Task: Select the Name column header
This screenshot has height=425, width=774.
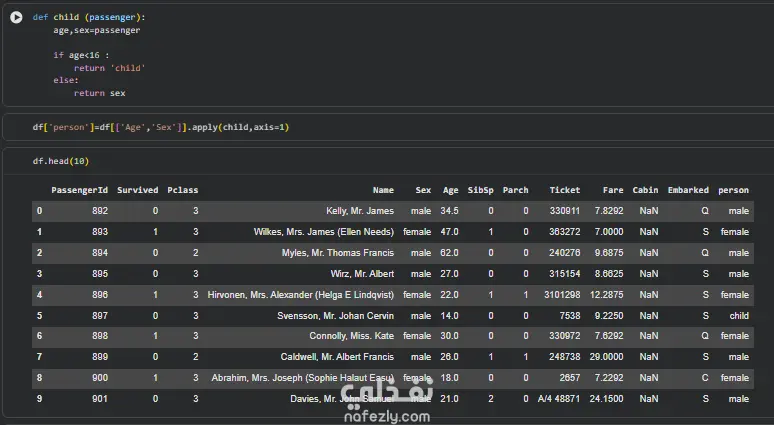Action: (x=383, y=190)
